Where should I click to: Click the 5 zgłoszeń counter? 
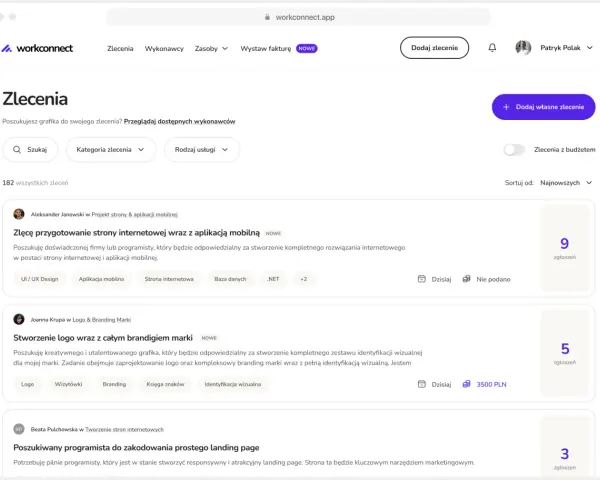point(564,353)
